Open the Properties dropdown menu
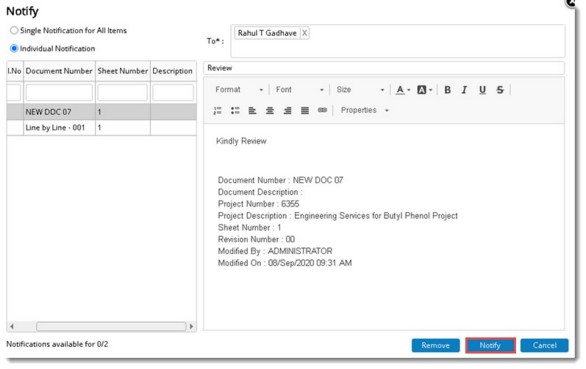The image size is (586, 369). (365, 110)
